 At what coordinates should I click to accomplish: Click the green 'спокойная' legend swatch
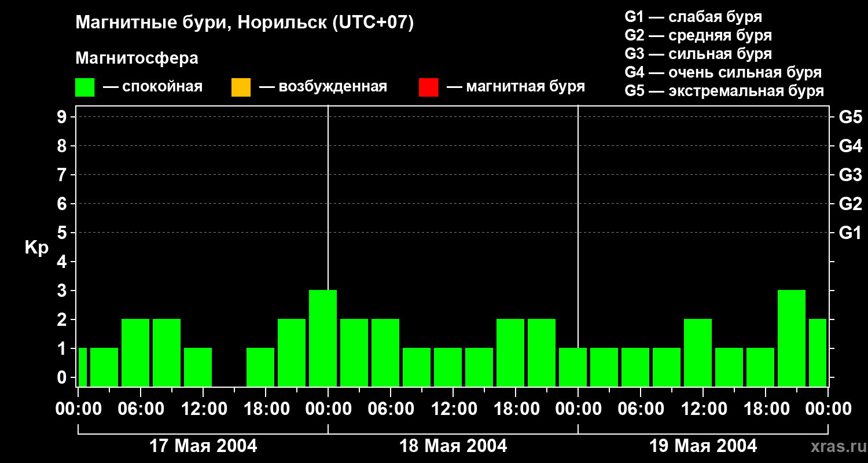click(x=84, y=87)
